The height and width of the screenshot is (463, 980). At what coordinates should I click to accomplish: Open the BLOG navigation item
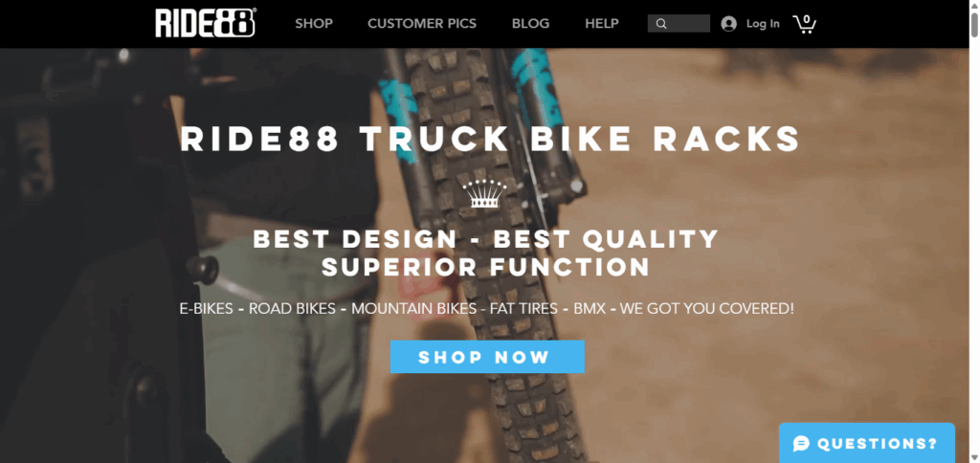tap(530, 24)
